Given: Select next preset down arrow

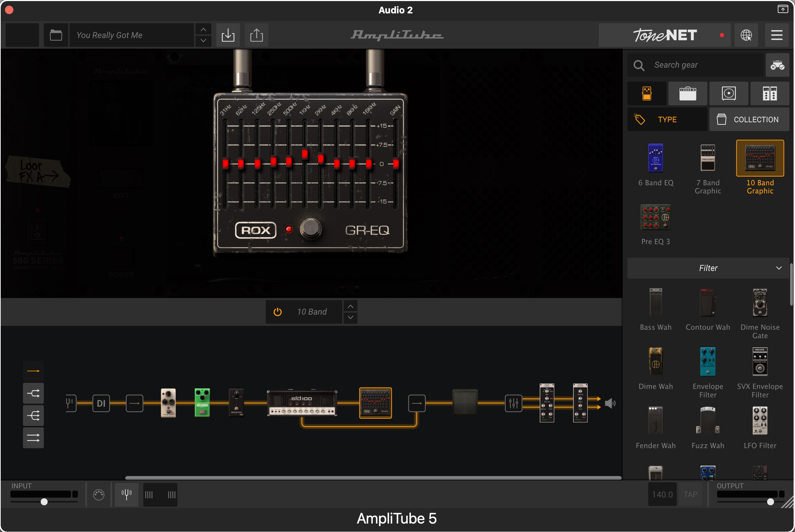Looking at the screenshot, I should [x=203, y=41].
